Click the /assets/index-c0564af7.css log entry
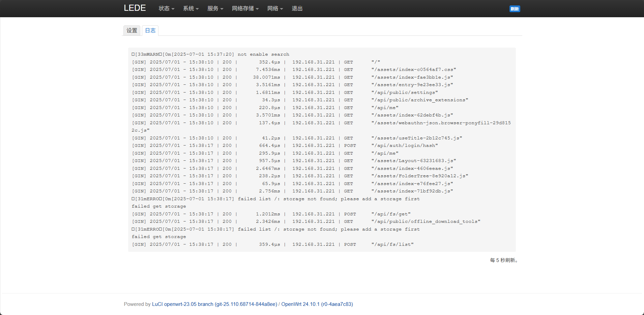 coord(294,70)
